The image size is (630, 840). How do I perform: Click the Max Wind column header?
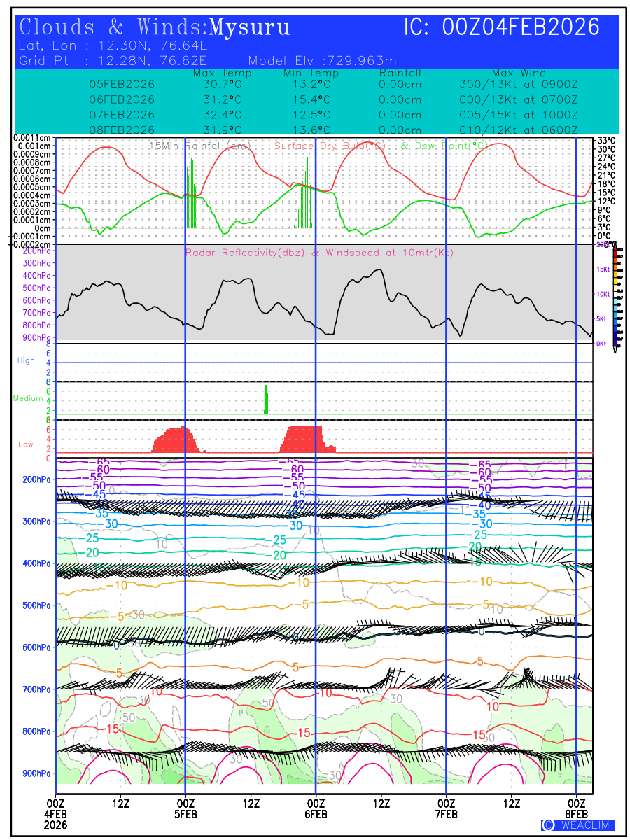519,73
